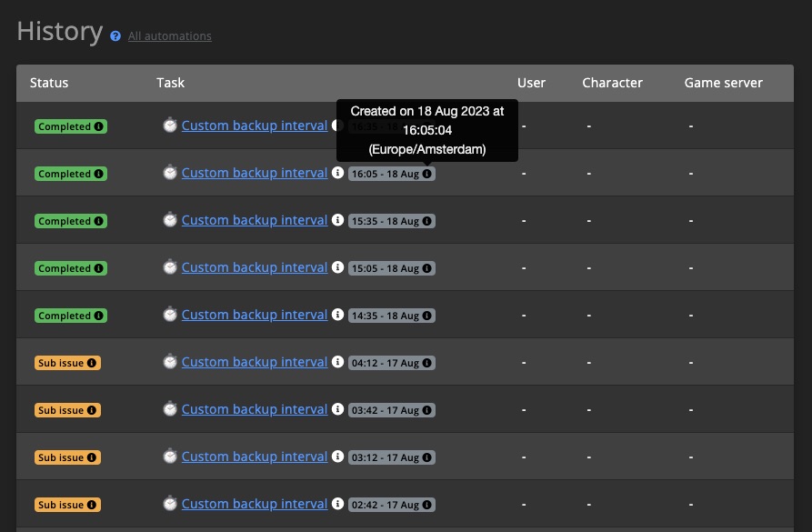
Task: Click the info icon after the 14:35 Custom backup interval link
Action: [337, 315]
